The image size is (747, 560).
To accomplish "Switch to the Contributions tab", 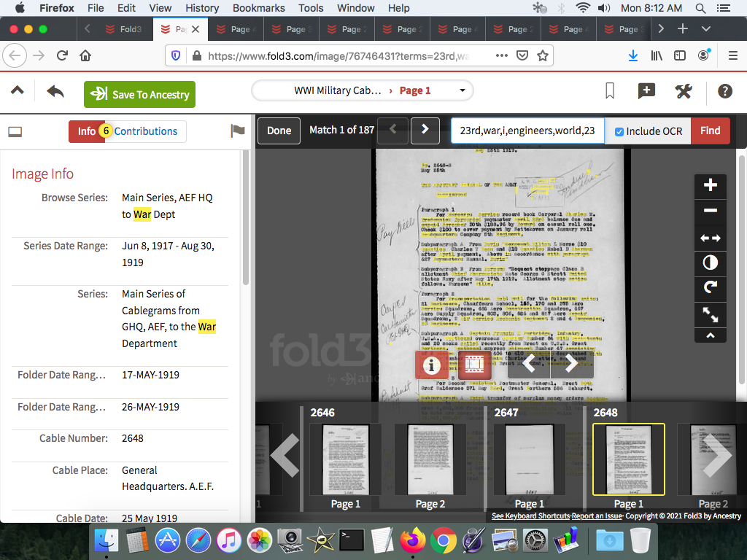I will pos(146,131).
